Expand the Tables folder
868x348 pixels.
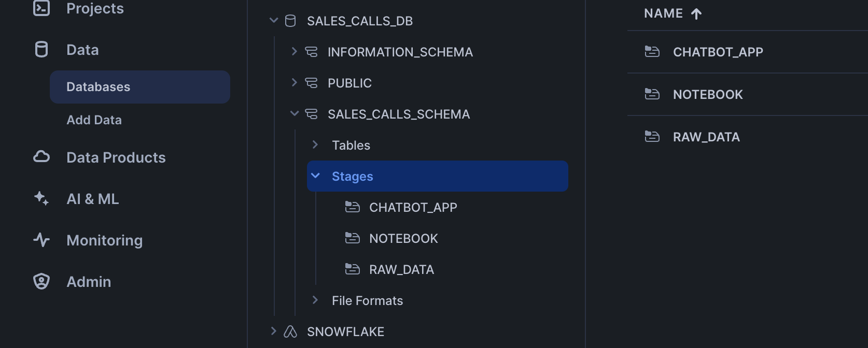pos(315,144)
